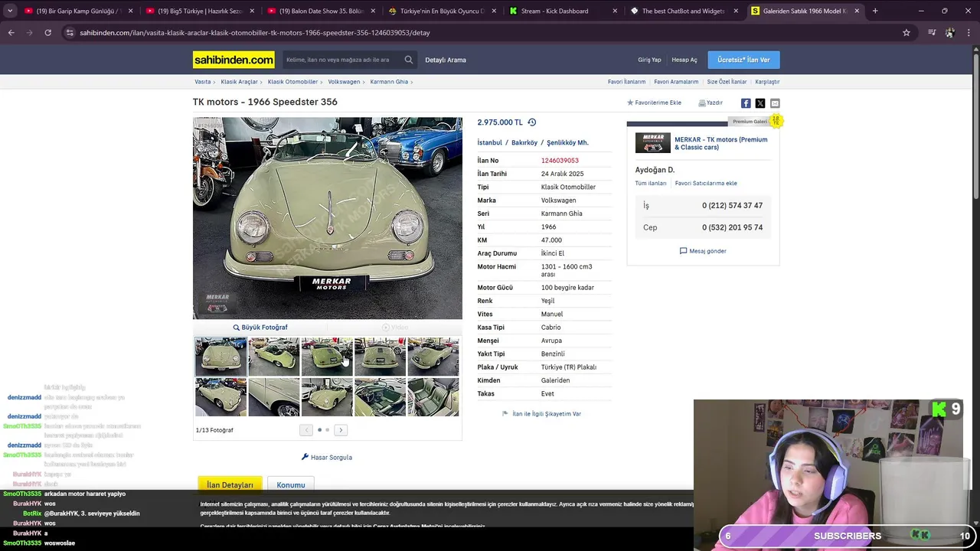
Task: Open Favori İlanlarım link
Action: click(x=626, y=82)
